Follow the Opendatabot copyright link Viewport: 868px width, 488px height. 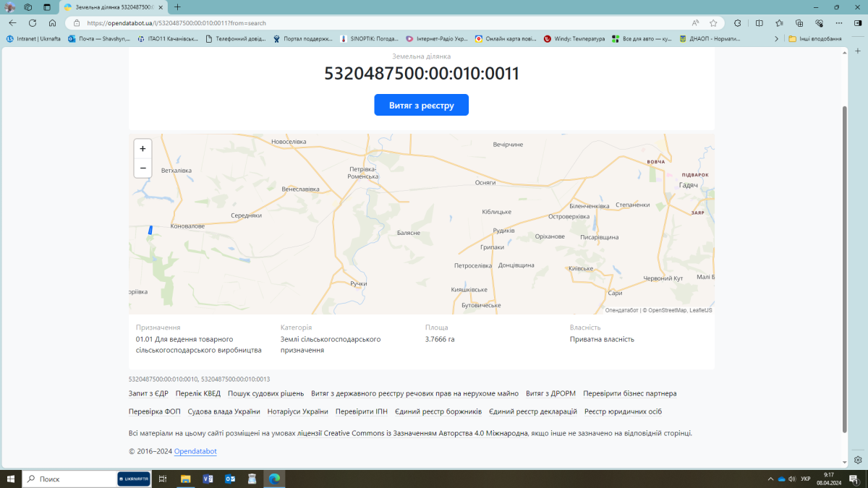click(195, 452)
